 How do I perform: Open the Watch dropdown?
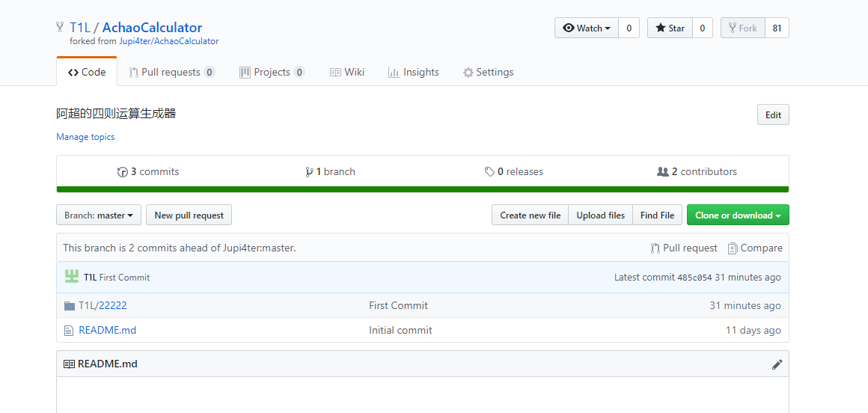click(x=587, y=28)
